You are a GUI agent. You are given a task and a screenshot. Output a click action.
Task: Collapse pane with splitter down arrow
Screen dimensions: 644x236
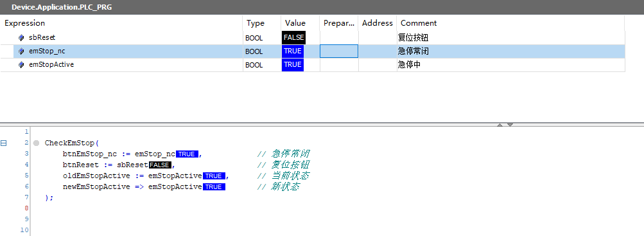[510, 125]
